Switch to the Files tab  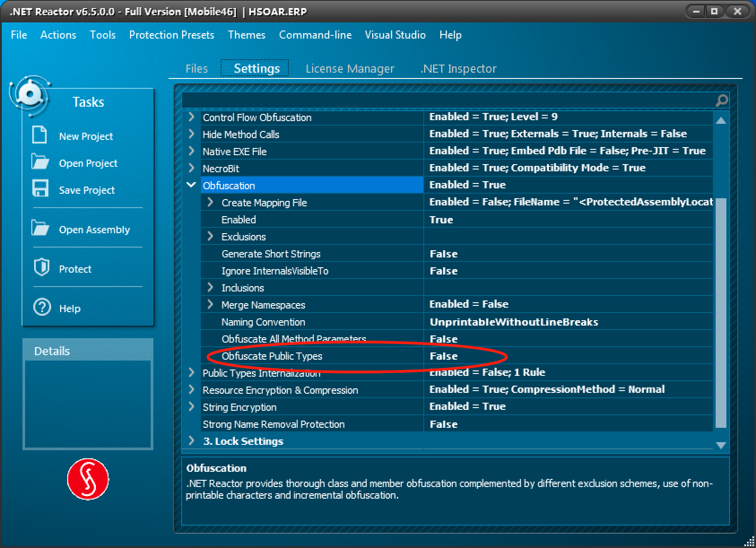[197, 69]
